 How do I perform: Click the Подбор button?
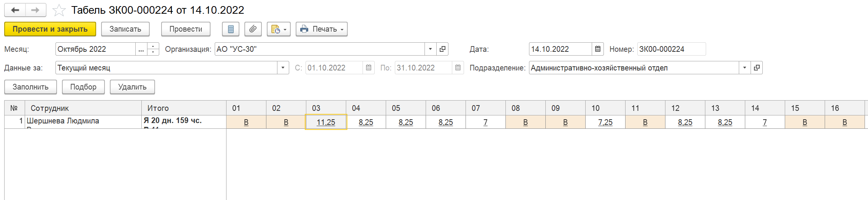[83, 87]
